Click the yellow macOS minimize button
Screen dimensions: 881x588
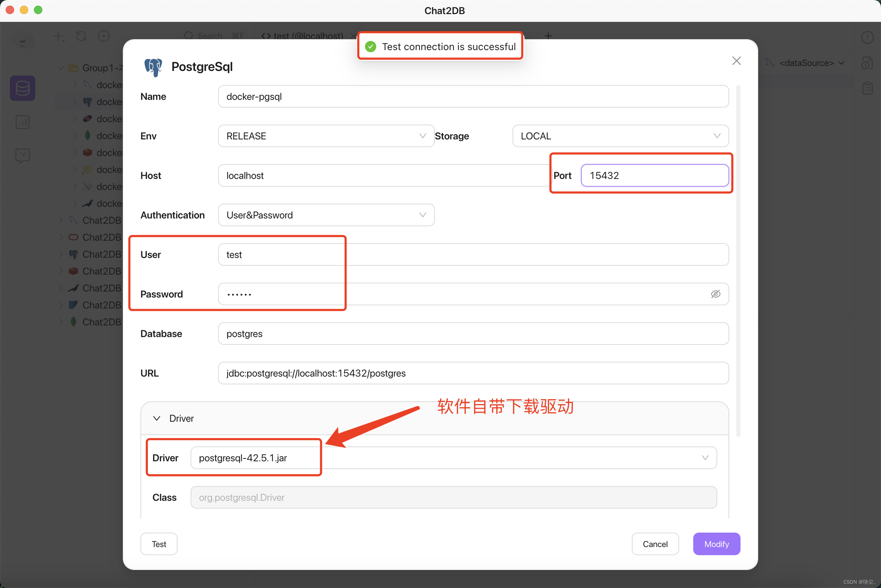pos(24,10)
